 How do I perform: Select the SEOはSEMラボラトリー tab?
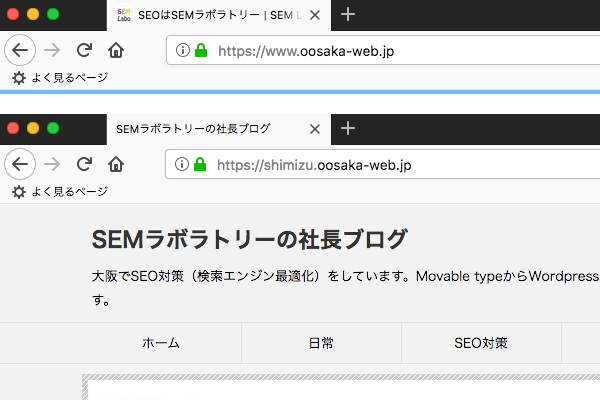[219, 15]
